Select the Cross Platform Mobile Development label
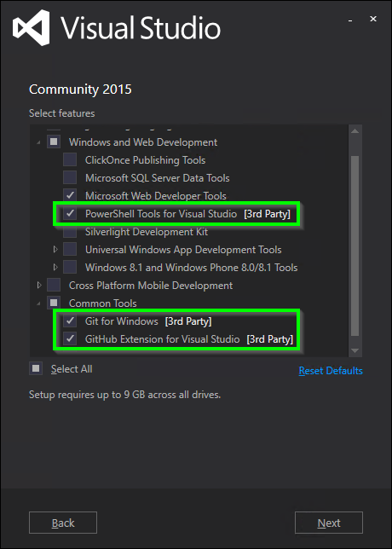Screen dimensions: 392x549 click(151, 285)
